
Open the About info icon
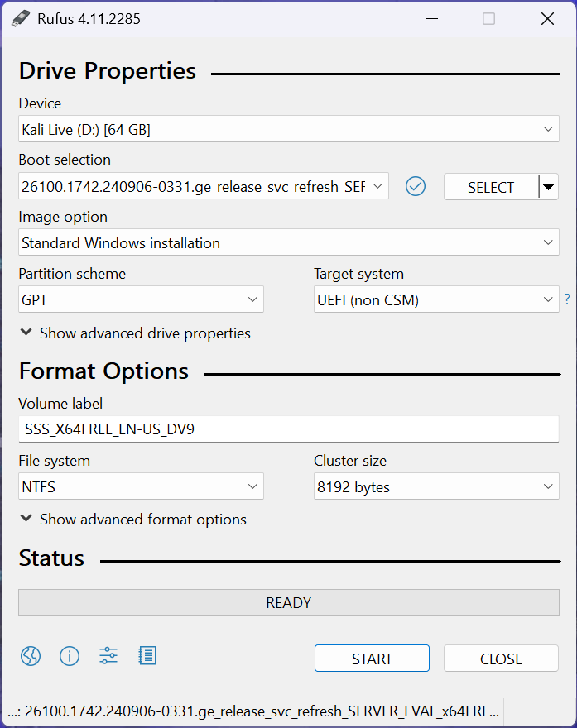click(x=70, y=656)
